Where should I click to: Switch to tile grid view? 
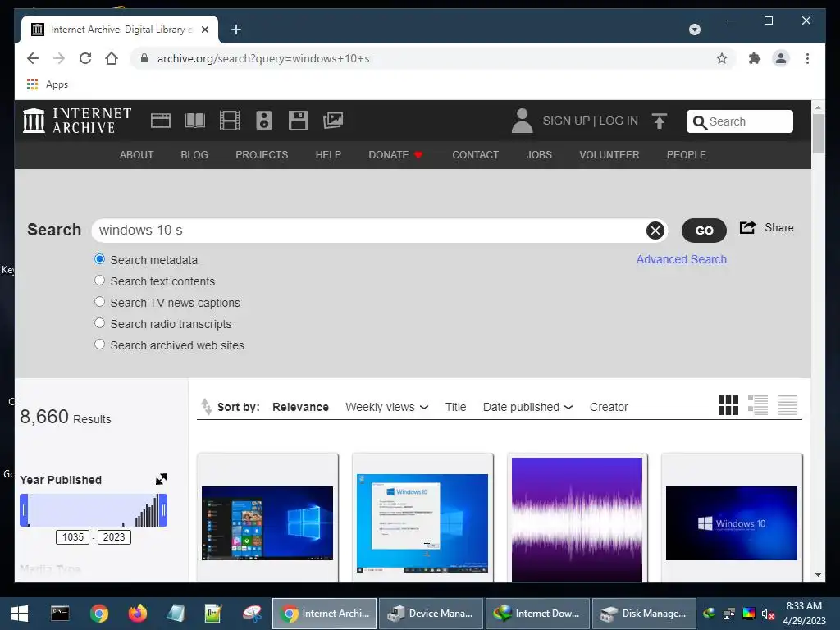tap(728, 405)
